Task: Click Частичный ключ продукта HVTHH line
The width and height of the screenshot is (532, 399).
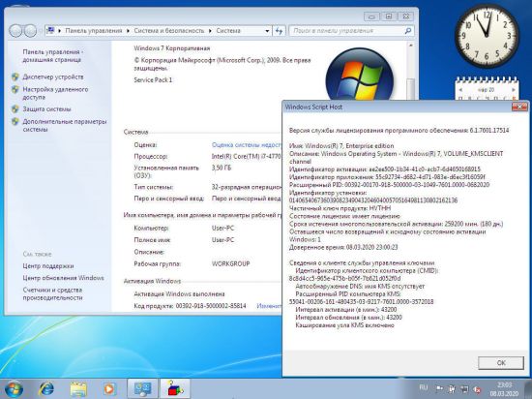Action: pyautogui.click(x=340, y=208)
